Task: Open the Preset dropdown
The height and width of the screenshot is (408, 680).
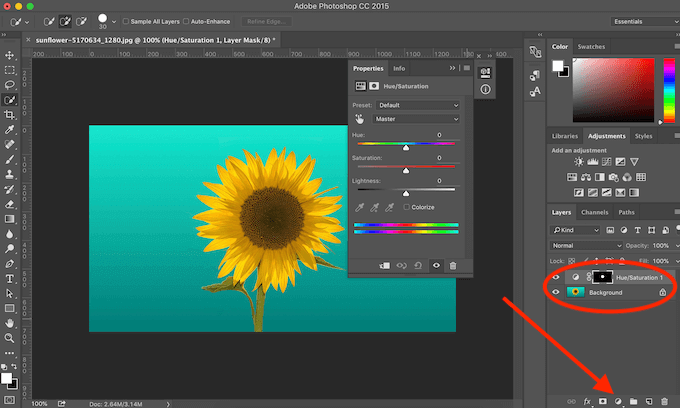Action: [418, 105]
